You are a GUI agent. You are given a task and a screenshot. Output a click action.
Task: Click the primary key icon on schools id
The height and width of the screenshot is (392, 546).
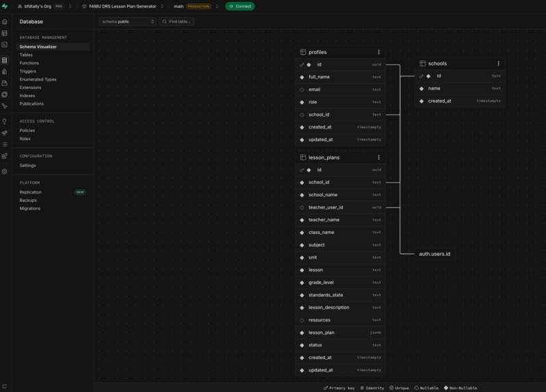point(421,76)
